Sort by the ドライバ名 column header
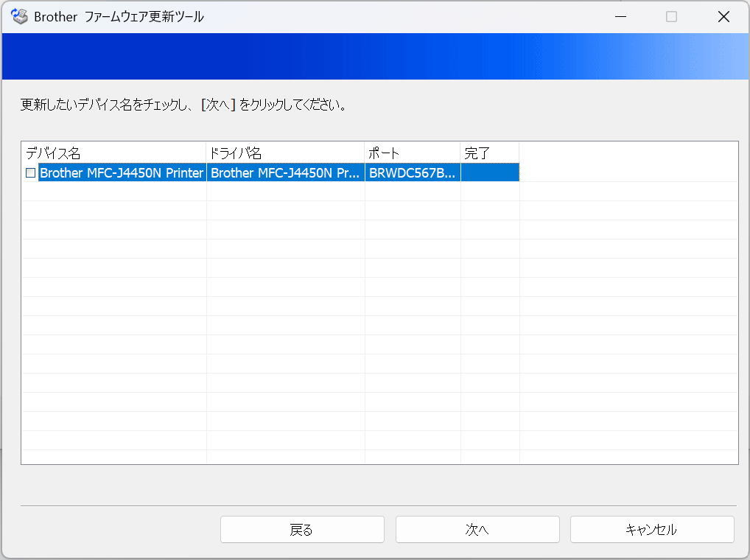 click(285, 153)
